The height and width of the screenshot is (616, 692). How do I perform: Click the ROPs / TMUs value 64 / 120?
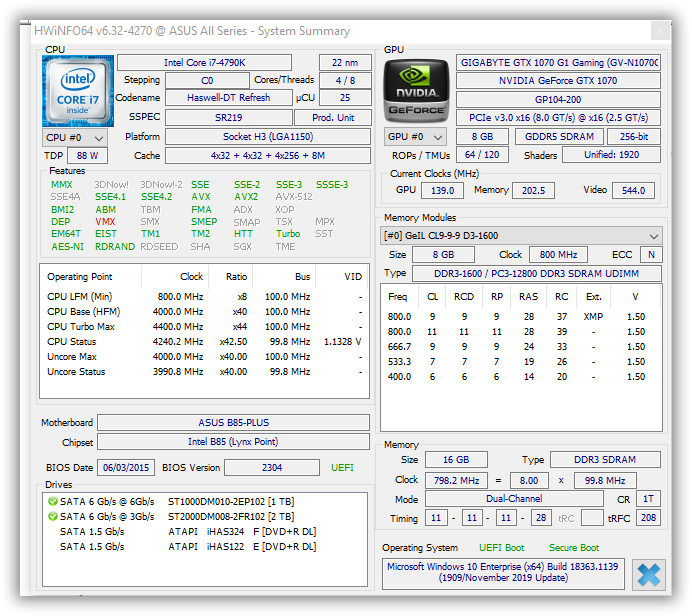point(481,155)
